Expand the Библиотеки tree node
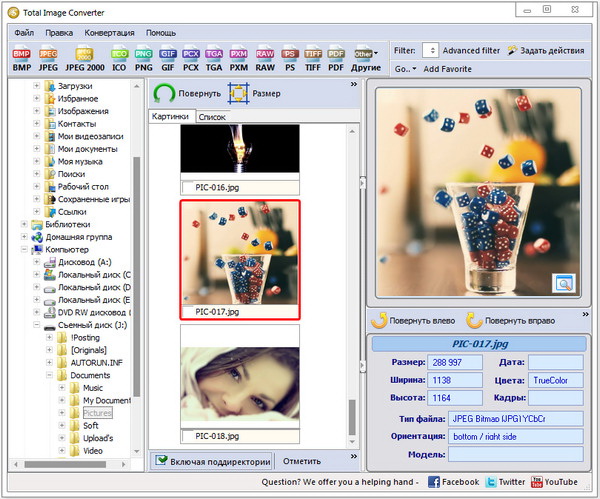600x499 pixels. click(25, 225)
